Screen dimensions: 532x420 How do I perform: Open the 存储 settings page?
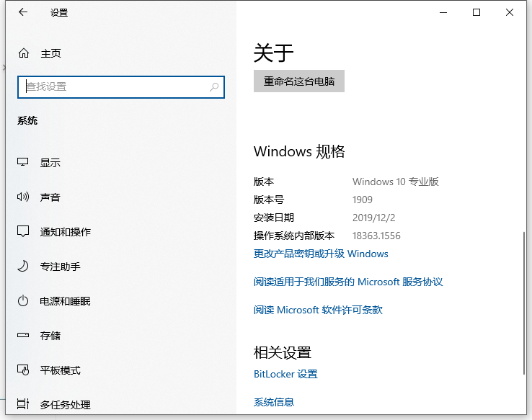pos(50,336)
